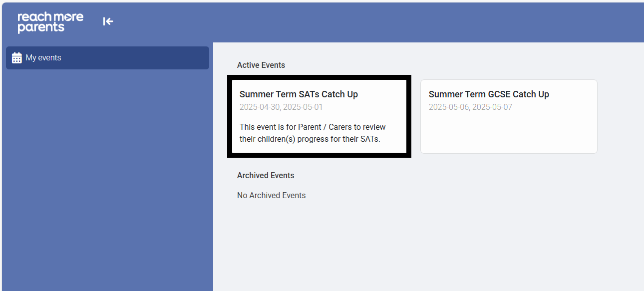Click the GCSE event date 2025-05-06, 2025-05-07
Viewport: 644px width, 291px height.
[470, 107]
